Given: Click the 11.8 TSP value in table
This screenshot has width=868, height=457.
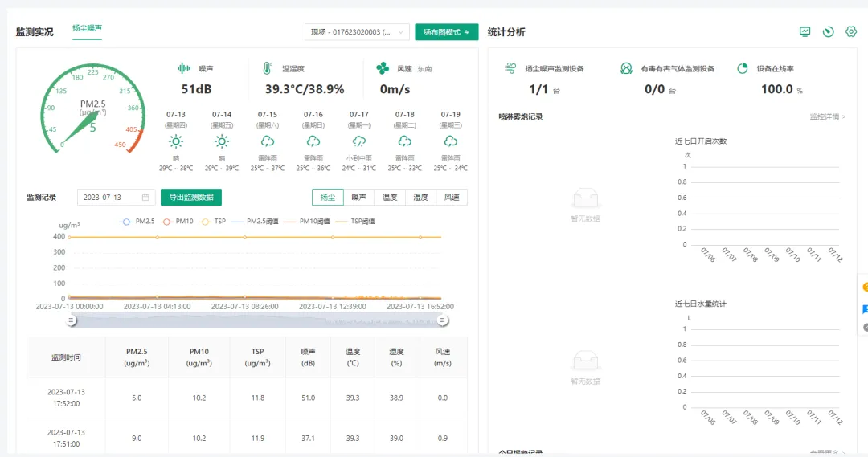Looking at the screenshot, I should [x=257, y=398].
